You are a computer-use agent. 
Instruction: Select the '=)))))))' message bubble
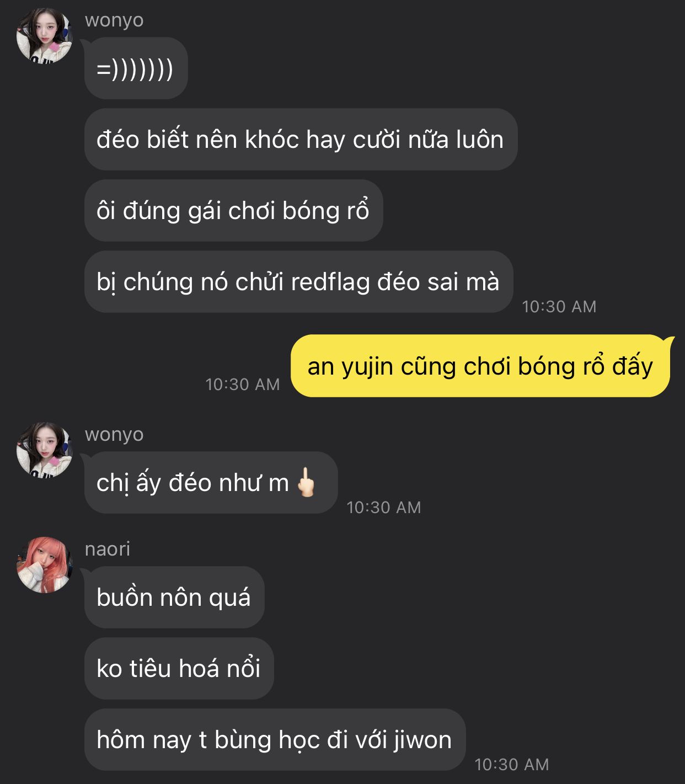[136, 68]
